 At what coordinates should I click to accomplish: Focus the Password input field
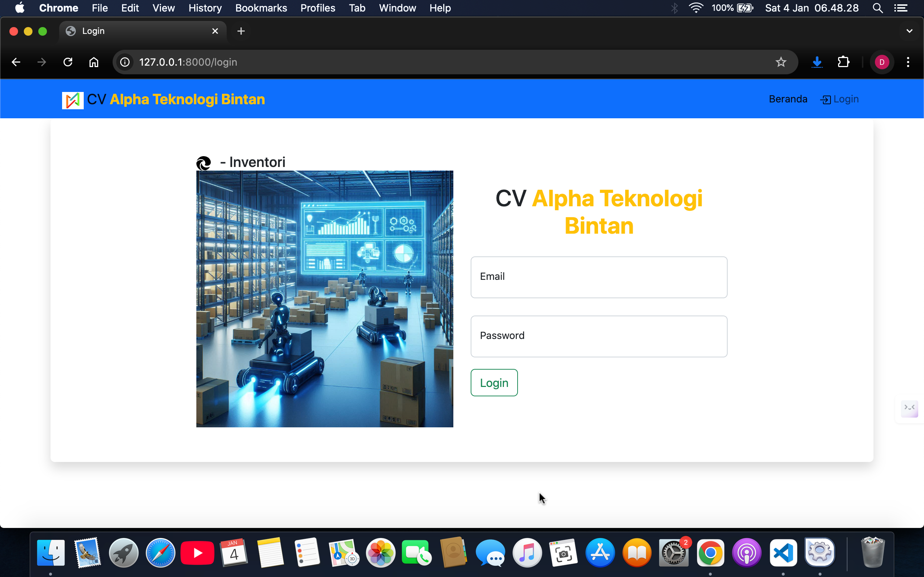click(x=598, y=336)
